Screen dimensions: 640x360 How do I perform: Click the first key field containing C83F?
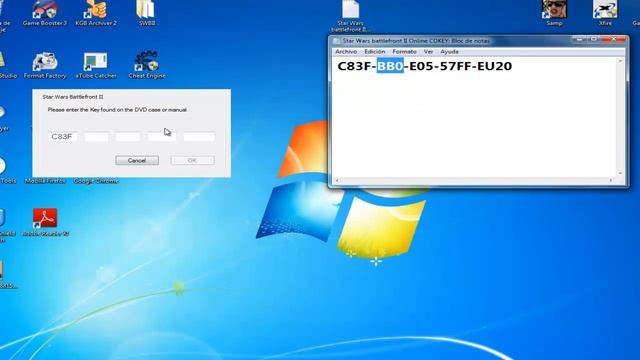point(62,137)
